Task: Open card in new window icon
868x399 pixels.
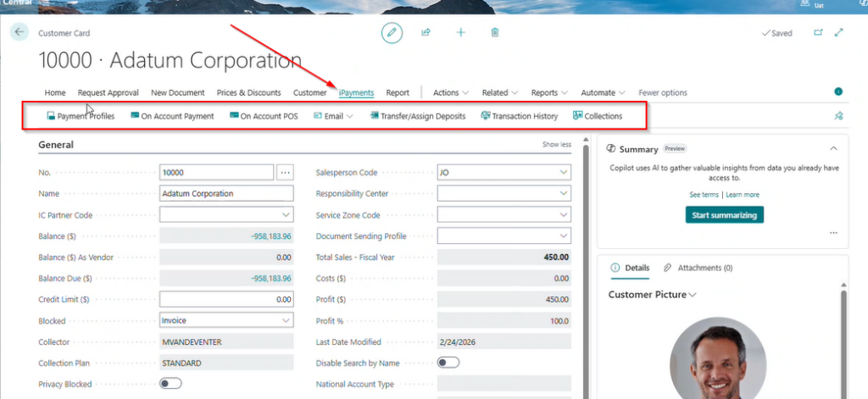Action: (818, 33)
